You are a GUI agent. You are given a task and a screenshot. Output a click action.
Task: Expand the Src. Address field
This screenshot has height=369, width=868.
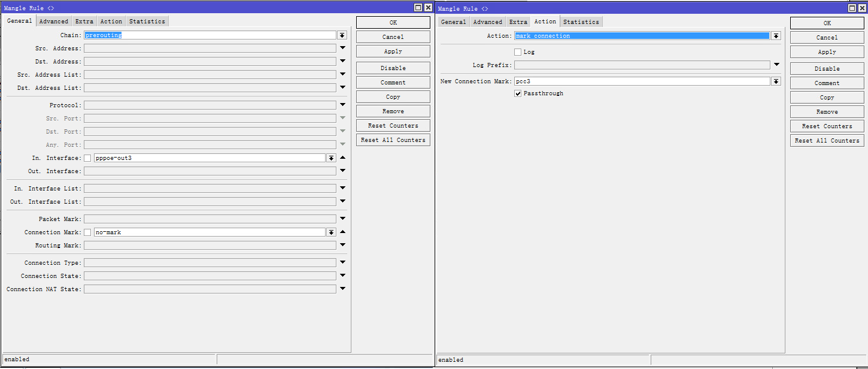point(343,48)
